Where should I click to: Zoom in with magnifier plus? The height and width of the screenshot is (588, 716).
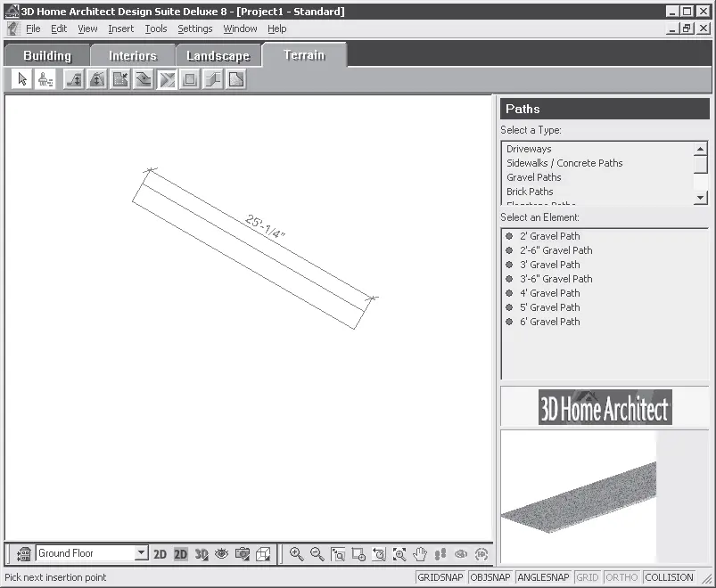296,554
